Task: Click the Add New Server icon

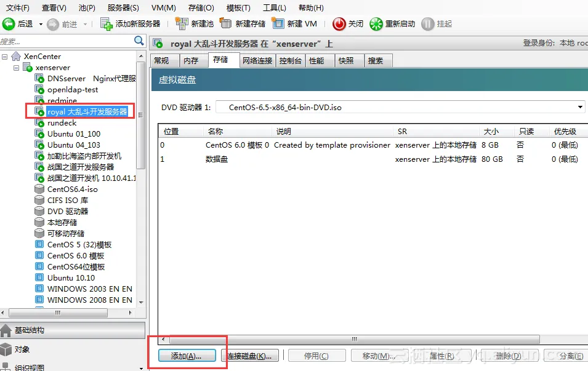Action: (106, 24)
